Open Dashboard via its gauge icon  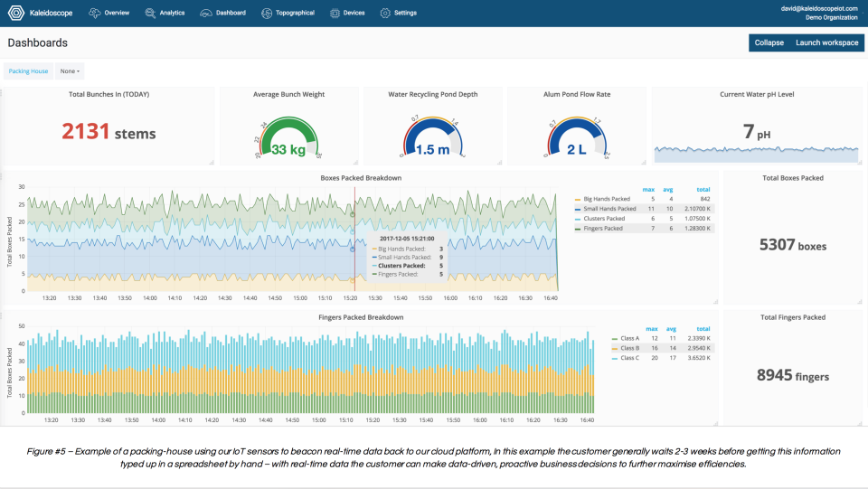tap(206, 13)
